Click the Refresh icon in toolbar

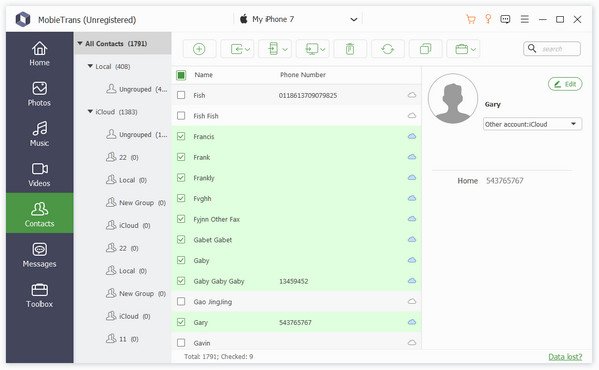click(x=388, y=49)
